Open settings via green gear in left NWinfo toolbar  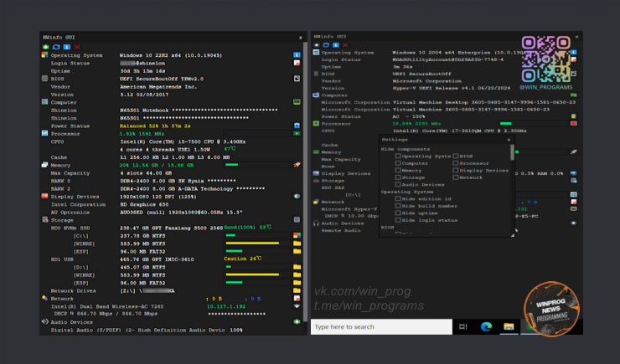(45, 47)
